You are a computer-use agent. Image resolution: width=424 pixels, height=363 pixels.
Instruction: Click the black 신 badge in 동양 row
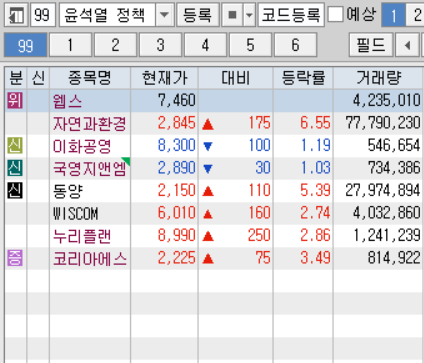15,190
